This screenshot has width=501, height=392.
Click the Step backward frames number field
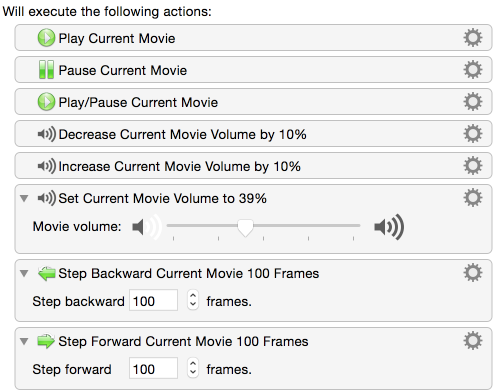(x=153, y=300)
